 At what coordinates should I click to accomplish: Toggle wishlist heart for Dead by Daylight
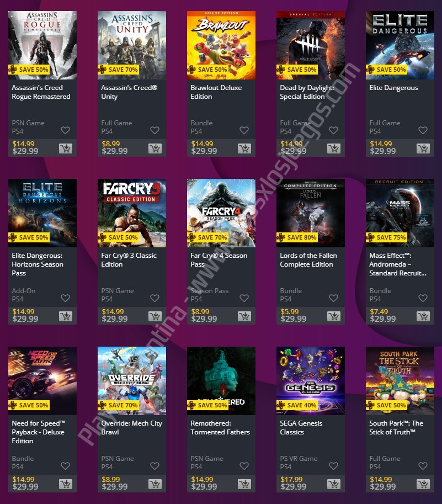pos(334,130)
